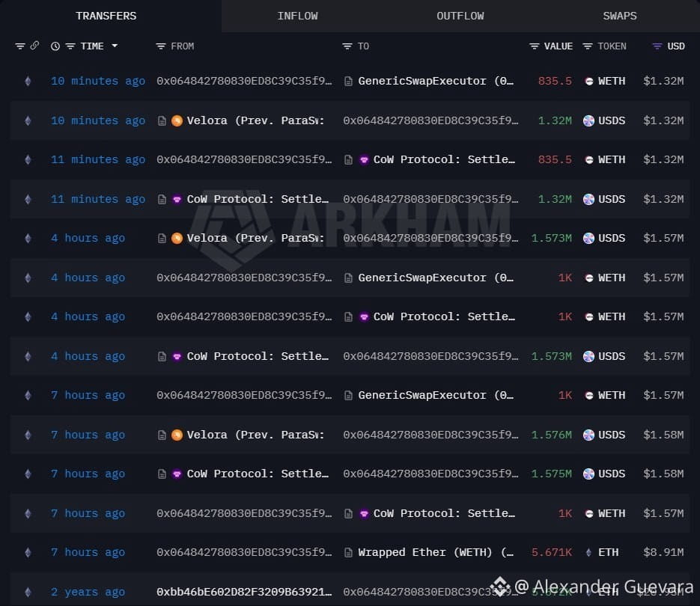The image size is (700, 606).
Task: Click ETH token in 5.671K row
Action: [608, 552]
